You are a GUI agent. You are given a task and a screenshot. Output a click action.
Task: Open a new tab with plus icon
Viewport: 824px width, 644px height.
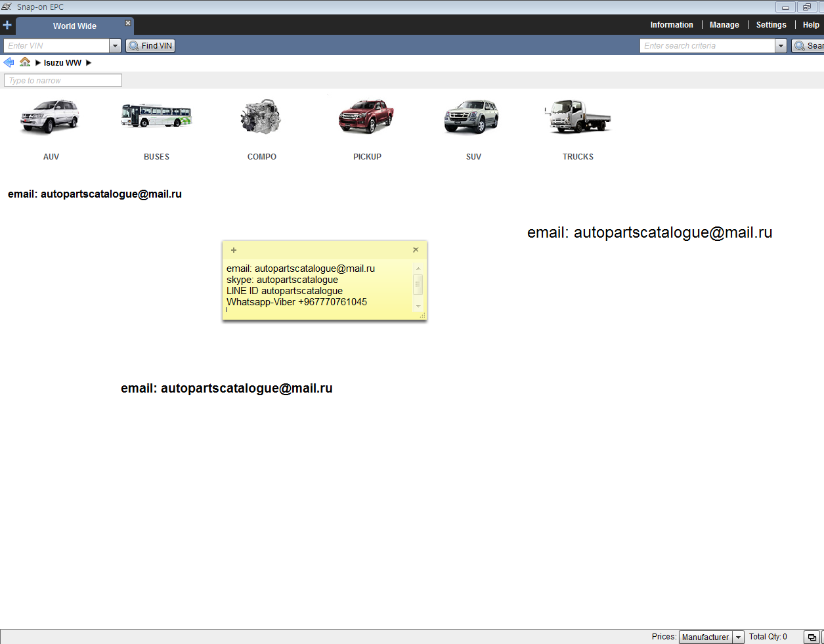tap(7, 26)
